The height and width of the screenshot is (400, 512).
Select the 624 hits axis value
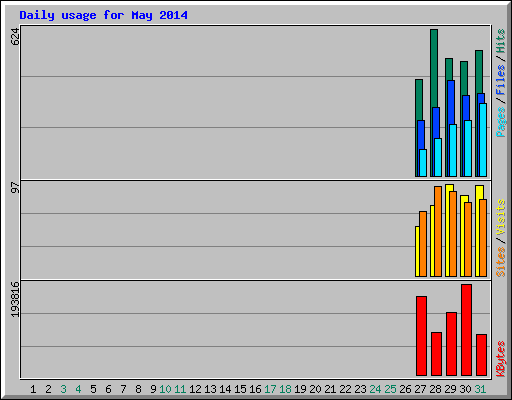pos(15,37)
